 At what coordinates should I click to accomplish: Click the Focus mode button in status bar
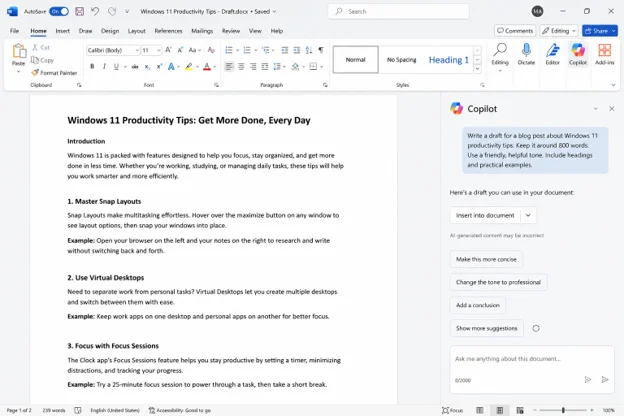tap(452, 410)
